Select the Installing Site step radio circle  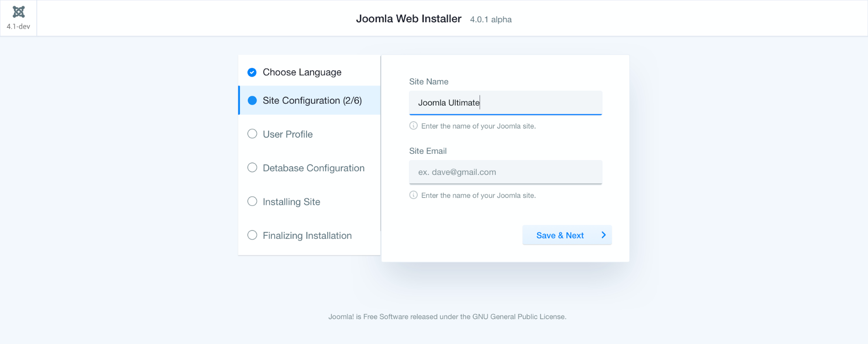(x=252, y=201)
